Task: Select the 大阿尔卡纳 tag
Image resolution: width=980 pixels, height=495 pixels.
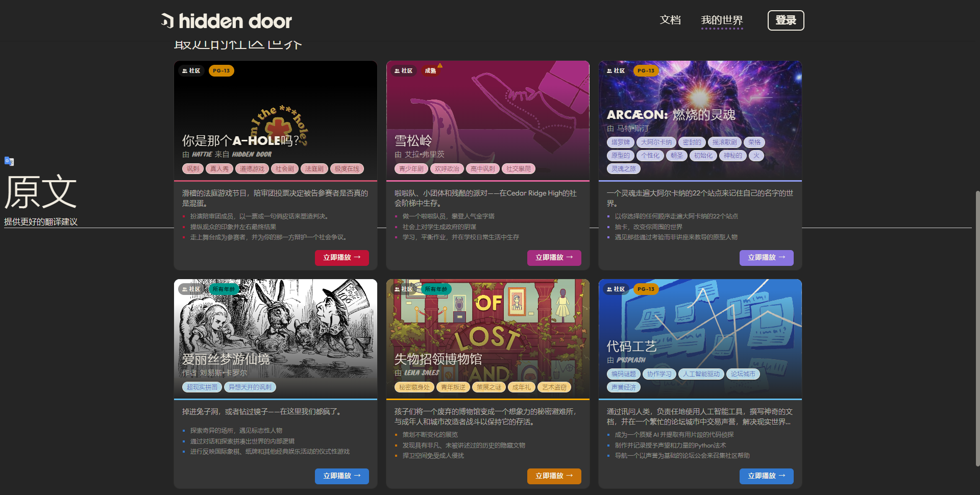Action: (656, 142)
